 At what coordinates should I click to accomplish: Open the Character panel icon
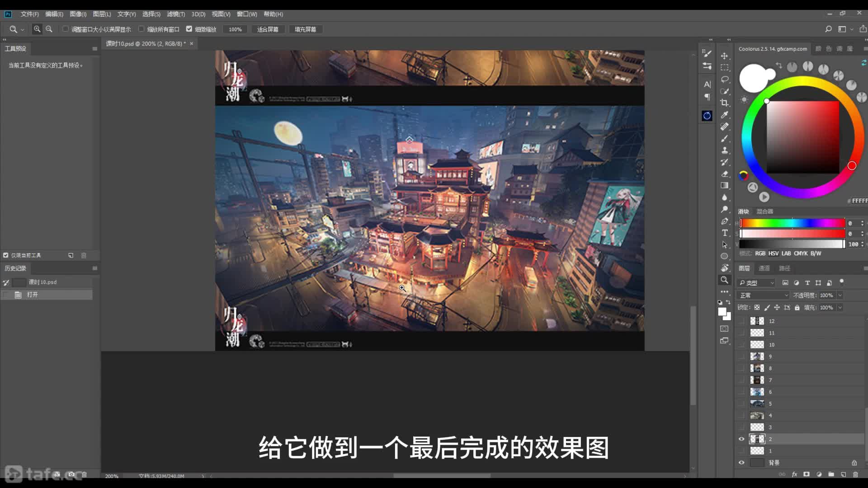coord(707,84)
